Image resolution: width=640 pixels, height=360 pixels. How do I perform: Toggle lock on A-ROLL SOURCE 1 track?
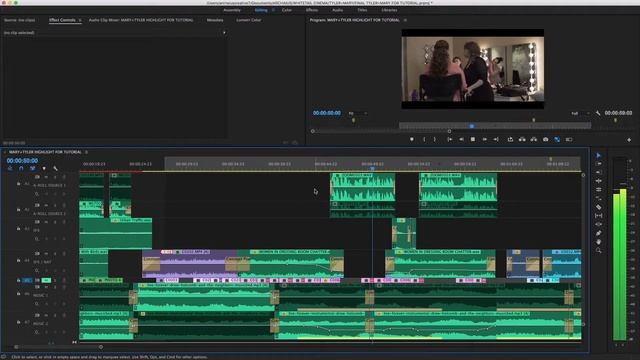tap(18, 184)
